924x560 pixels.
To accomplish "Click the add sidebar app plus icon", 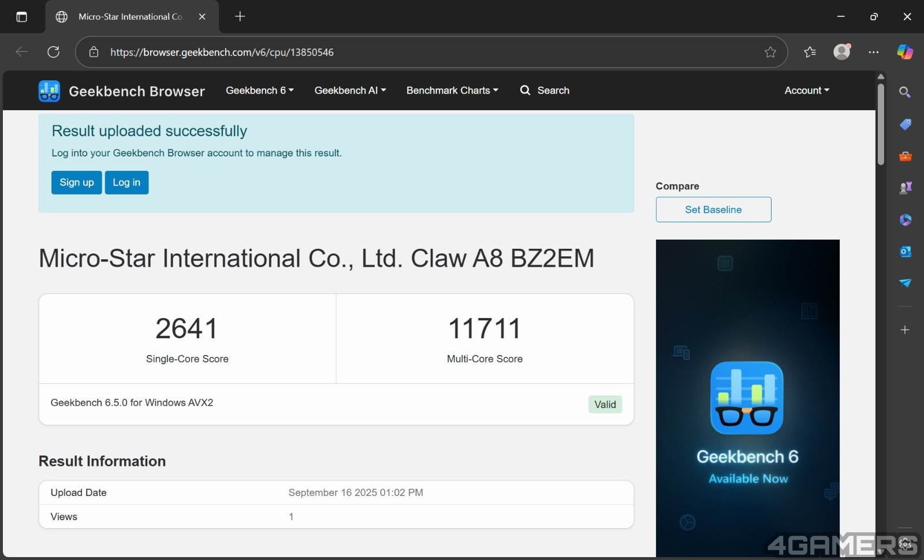I will coord(905,330).
